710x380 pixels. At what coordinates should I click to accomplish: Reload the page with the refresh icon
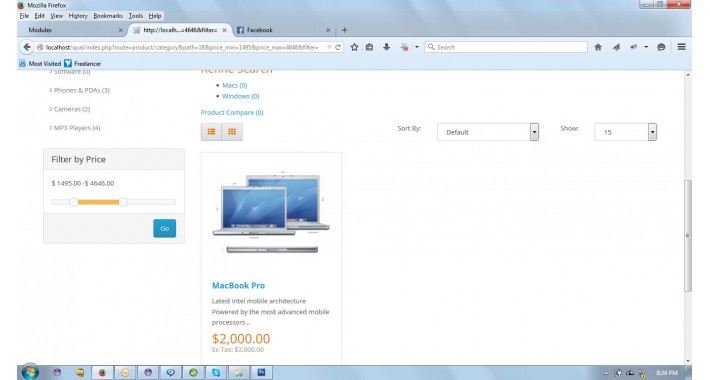click(x=338, y=47)
